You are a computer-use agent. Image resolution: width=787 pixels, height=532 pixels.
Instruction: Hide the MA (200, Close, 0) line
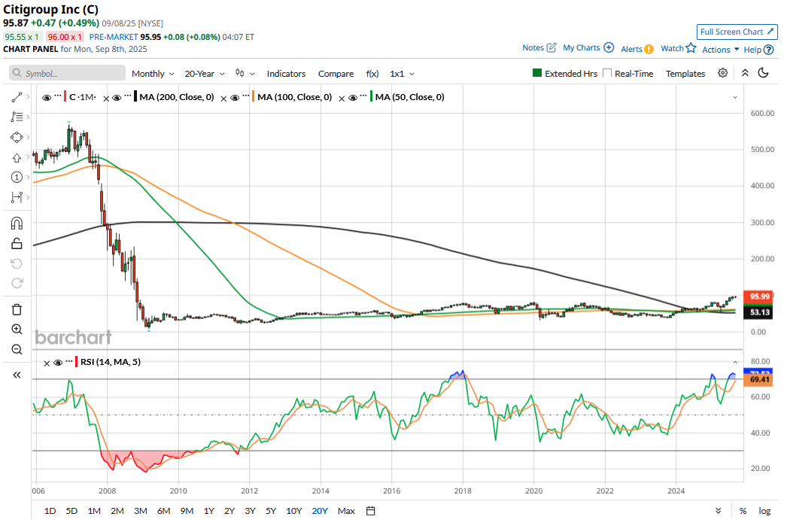(x=117, y=98)
